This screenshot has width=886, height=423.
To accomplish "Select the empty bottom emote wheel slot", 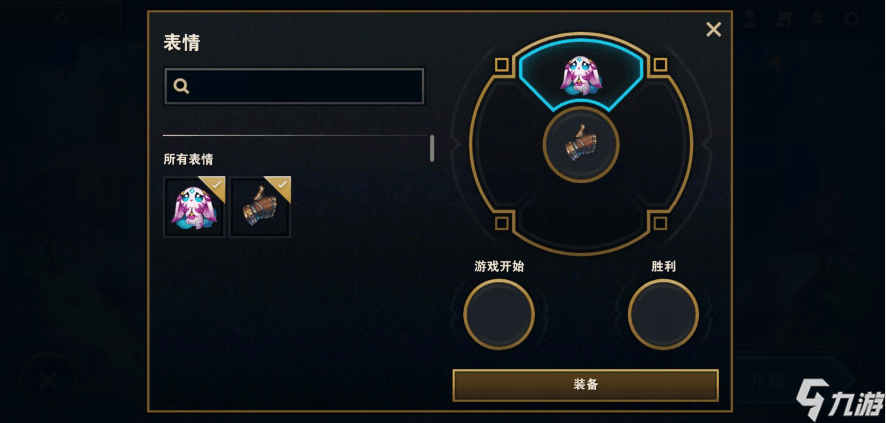I will 581,217.
